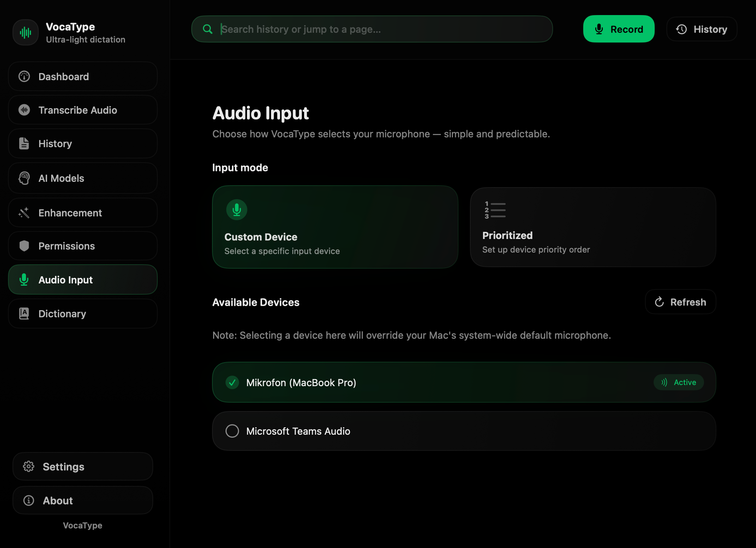This screenshot has height=548, width=756.
Task: Click the numbered list icon in Prioritized card
Action: 495,210
